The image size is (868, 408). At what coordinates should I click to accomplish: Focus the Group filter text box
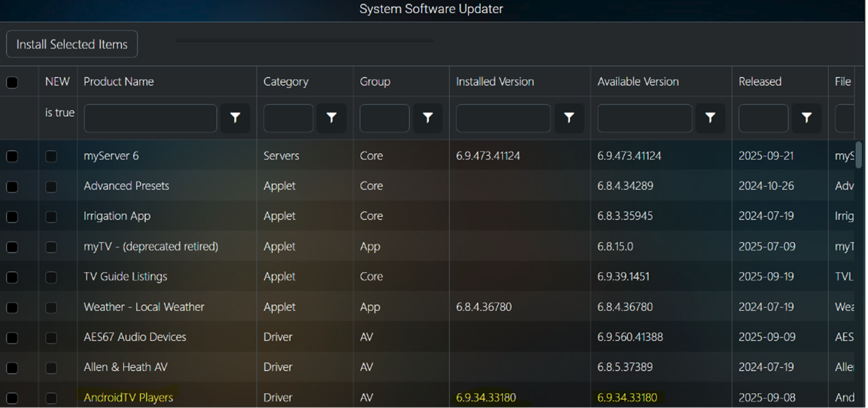pyautogui.click(x=384, y=118)
